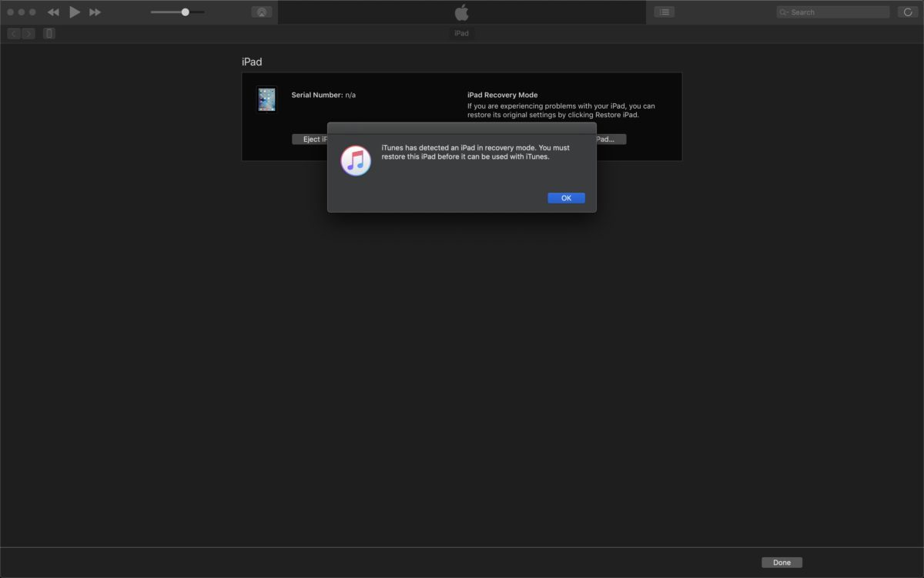Click the activity spinner button
The height and width of the screenshot is (578, 924).
[x=908, y=12]
